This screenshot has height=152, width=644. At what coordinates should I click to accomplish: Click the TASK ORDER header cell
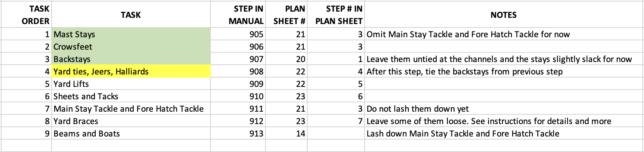click(26, 15)
